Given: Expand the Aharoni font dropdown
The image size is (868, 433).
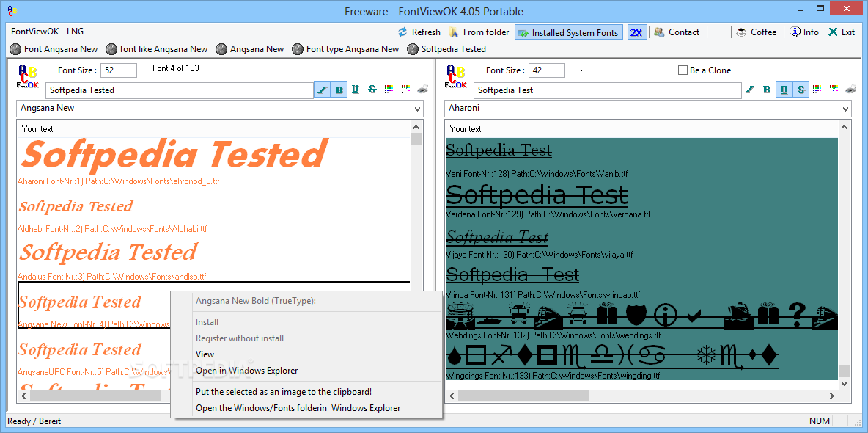Looking at the screenshot, I should (x=845, y=109).
